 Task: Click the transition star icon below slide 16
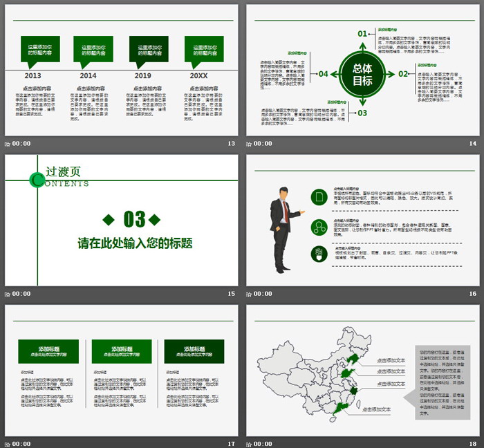click(x=250, y=294)
